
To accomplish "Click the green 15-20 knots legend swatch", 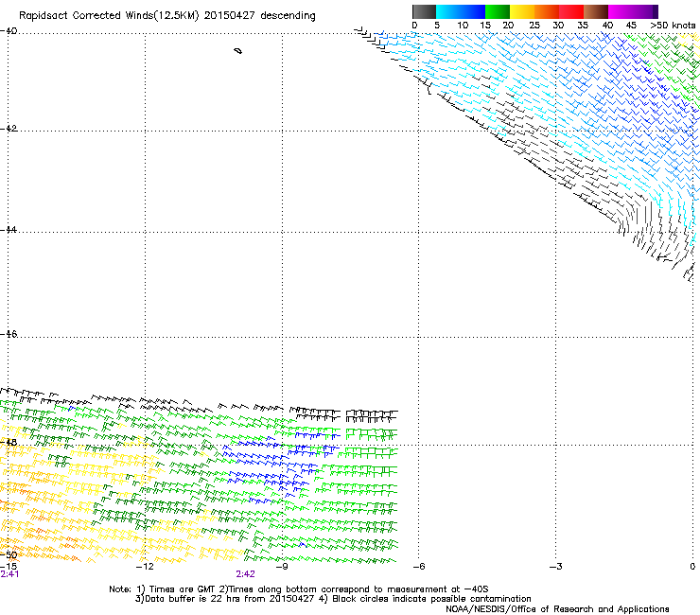I will pos(498,11).
